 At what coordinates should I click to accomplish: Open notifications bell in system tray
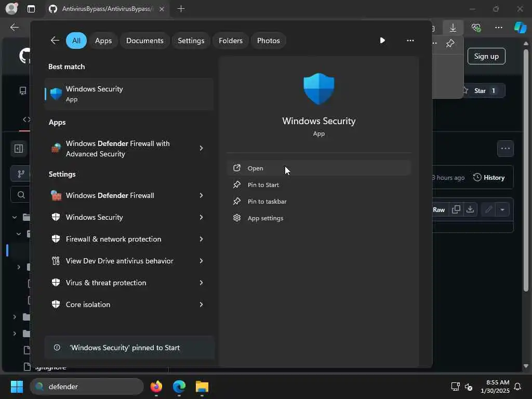click(518, 387)
